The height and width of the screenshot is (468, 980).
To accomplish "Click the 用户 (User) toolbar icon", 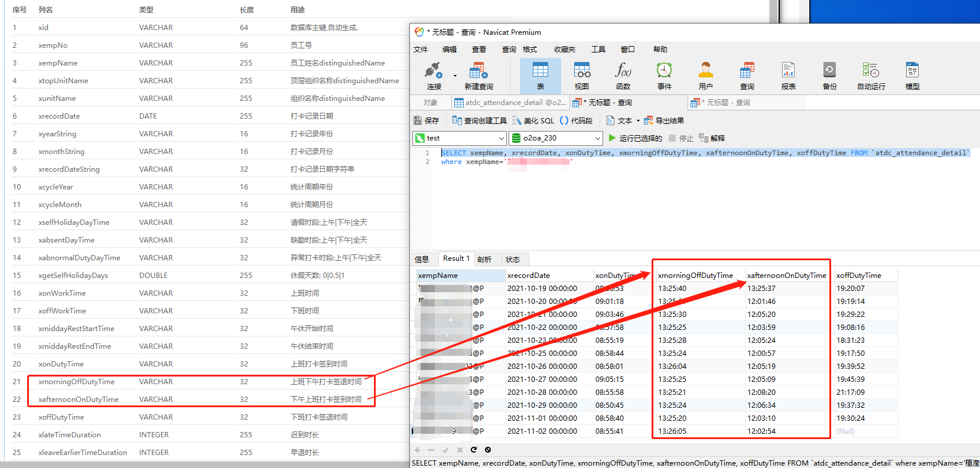I will click(706, 76).
